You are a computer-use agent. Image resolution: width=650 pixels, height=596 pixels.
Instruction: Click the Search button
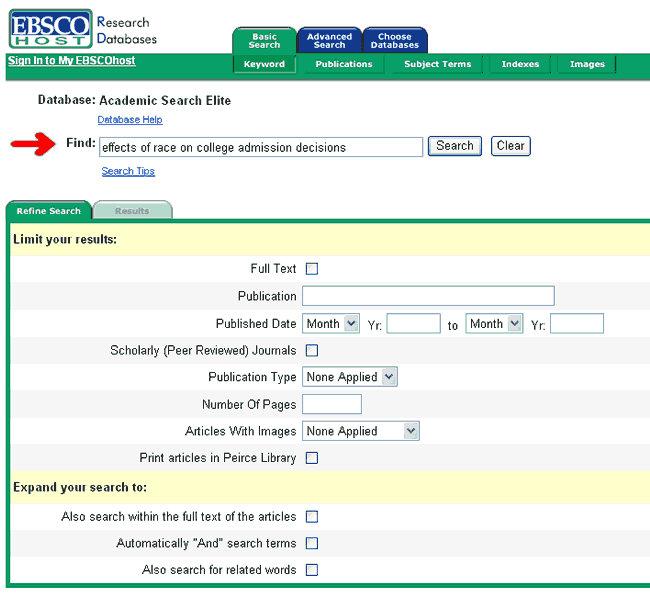coord(455,146)
